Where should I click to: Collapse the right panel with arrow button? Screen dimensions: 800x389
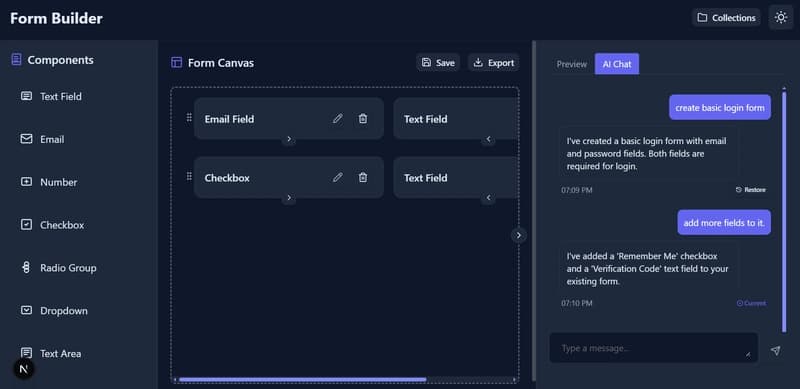[x=518, y=235]
